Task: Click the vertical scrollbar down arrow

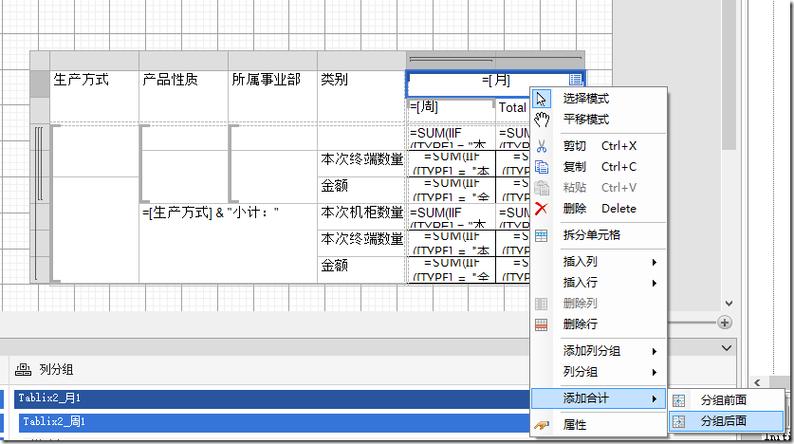Action: [x=729, y=303]
